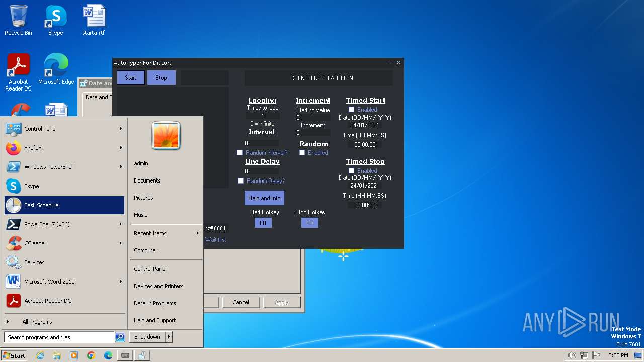
Task: Open Documents from the Start menu
Action: pyautogui.click(x=147, y=180)
